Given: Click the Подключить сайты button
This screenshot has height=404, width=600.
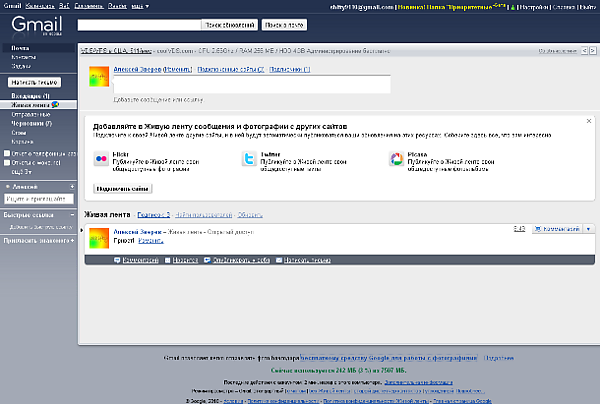Looking at the screenshot, I should coord(121,187).
